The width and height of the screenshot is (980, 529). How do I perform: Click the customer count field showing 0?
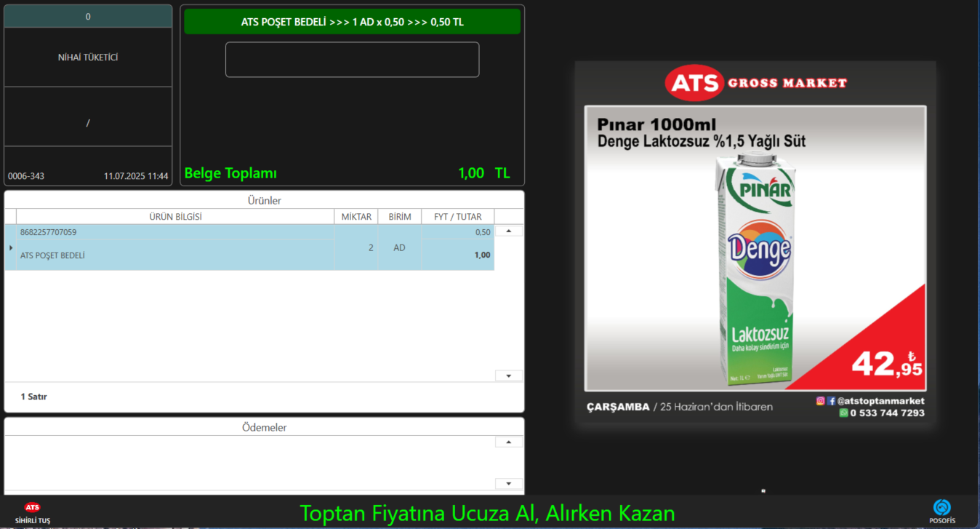88,16
